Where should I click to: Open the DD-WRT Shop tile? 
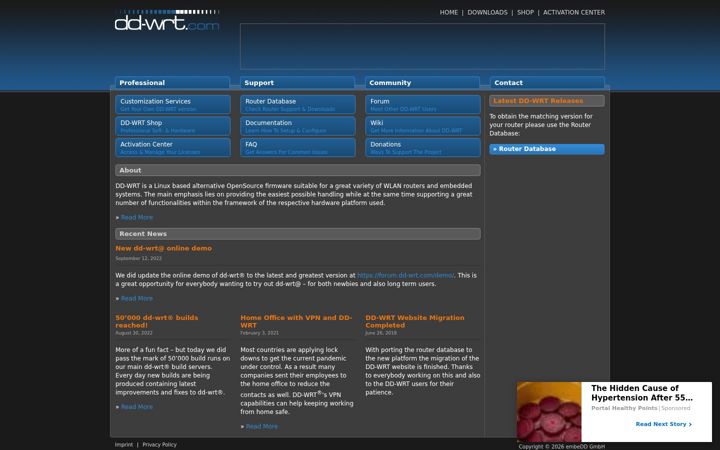pyautogui.click(x=173, y=126)
